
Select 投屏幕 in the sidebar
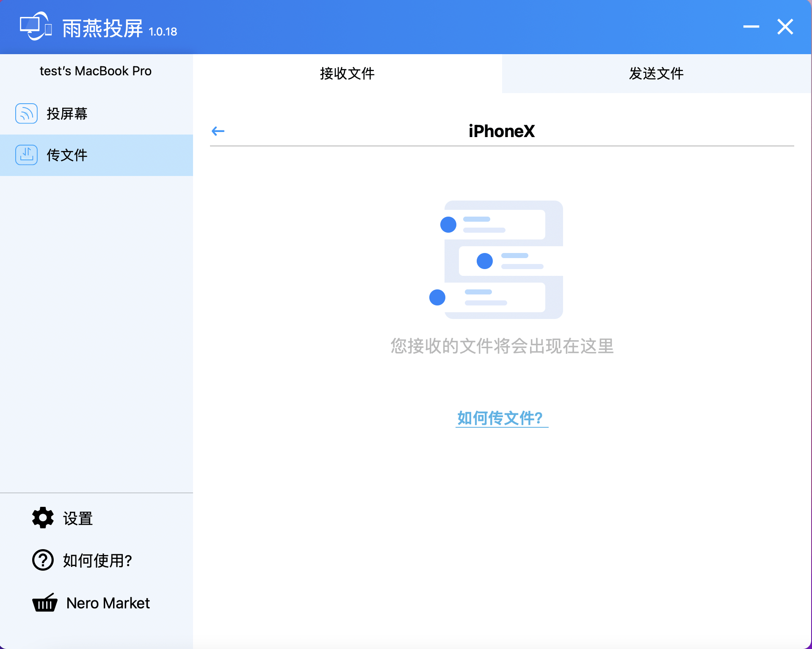97,114
